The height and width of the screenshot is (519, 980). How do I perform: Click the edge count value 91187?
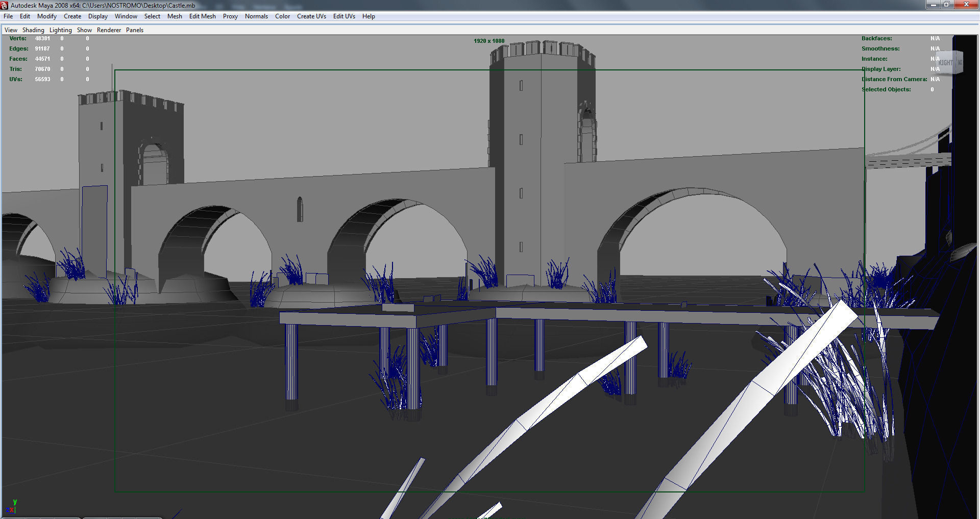(x=42, y=48)
